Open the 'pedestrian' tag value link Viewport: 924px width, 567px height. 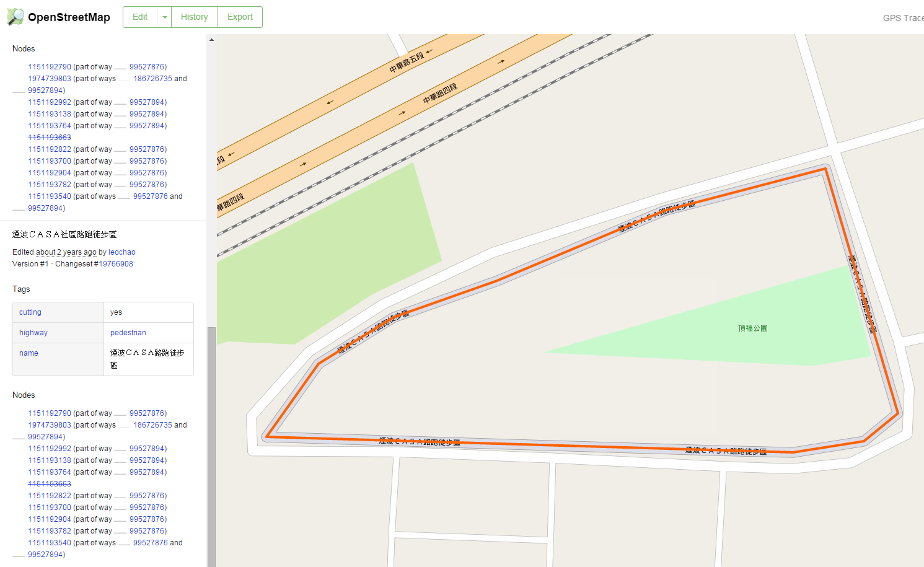point(128,333)
